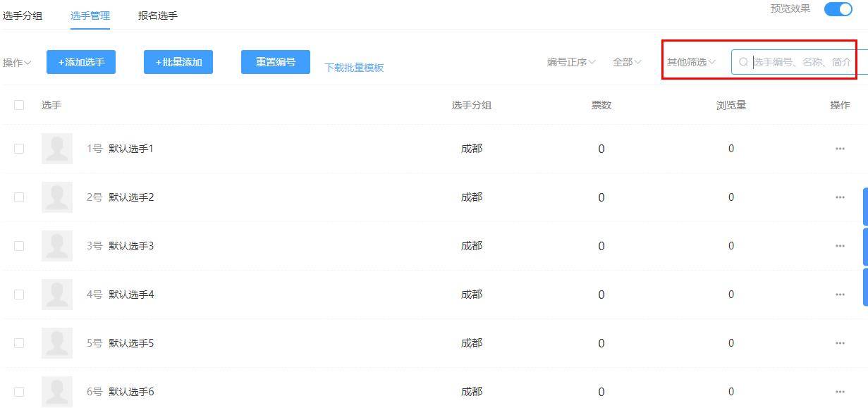Click the name 默认选手4
The image size is (868, 408).
pos(131,295)
